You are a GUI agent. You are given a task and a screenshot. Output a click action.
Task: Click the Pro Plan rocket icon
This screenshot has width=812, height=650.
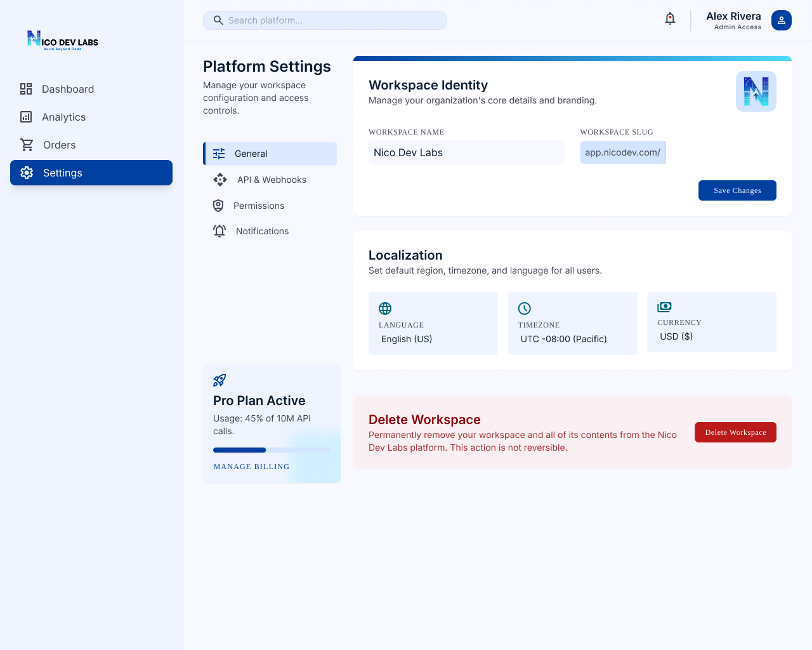(219, 380)
